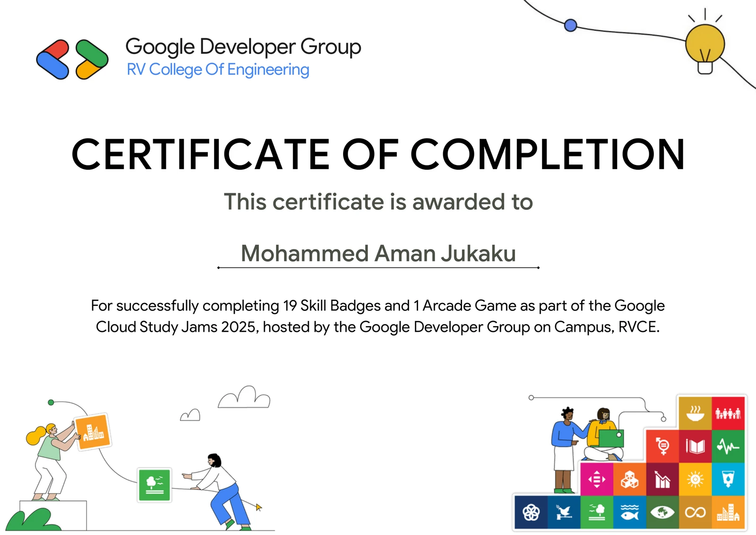Click the blue dove peace tile
Image resolution: width=756 pixels, height=535 pixels.
click(564, 512)
